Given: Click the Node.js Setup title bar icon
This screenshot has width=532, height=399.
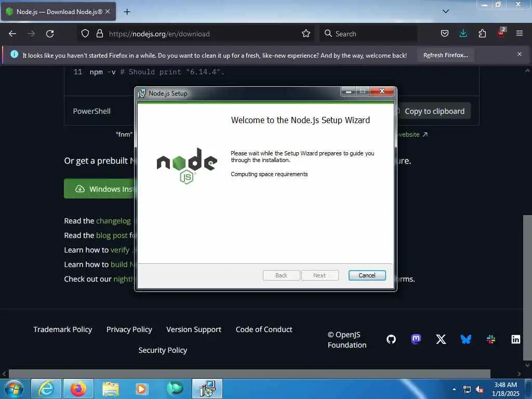Looking at the screenshot, I should point(142,94).
